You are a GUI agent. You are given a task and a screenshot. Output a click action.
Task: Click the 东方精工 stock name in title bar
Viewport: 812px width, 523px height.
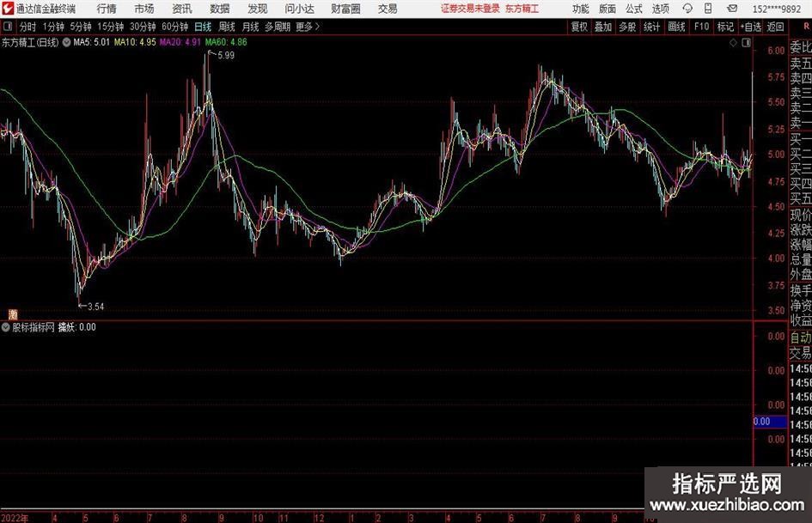tap(522, 9)
